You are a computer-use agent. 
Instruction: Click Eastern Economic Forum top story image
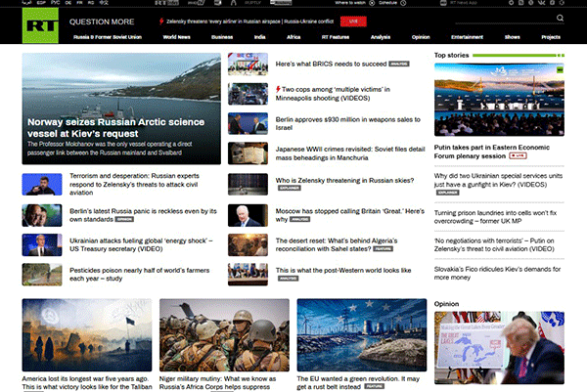click(x=499, y=100)
